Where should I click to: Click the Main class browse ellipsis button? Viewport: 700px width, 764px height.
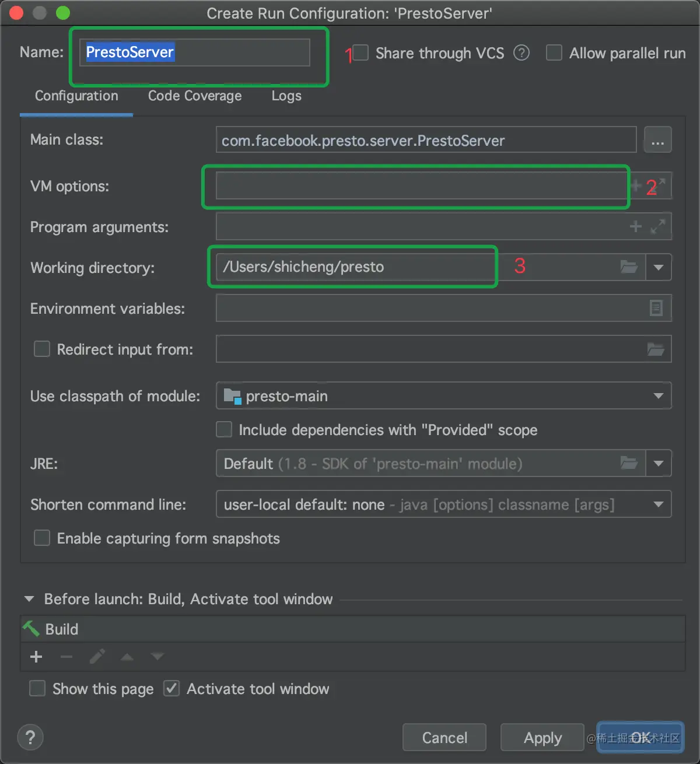point(657,141)
